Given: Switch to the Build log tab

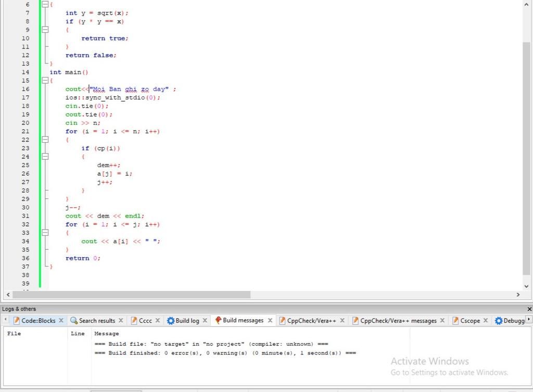Looking at the screenshot, I should coord(186,321).
